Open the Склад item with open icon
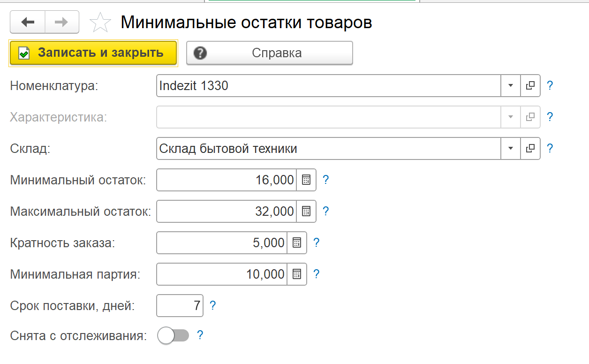Image resolution: width=589 pixels, height=364 pixels. pos(530,149)
